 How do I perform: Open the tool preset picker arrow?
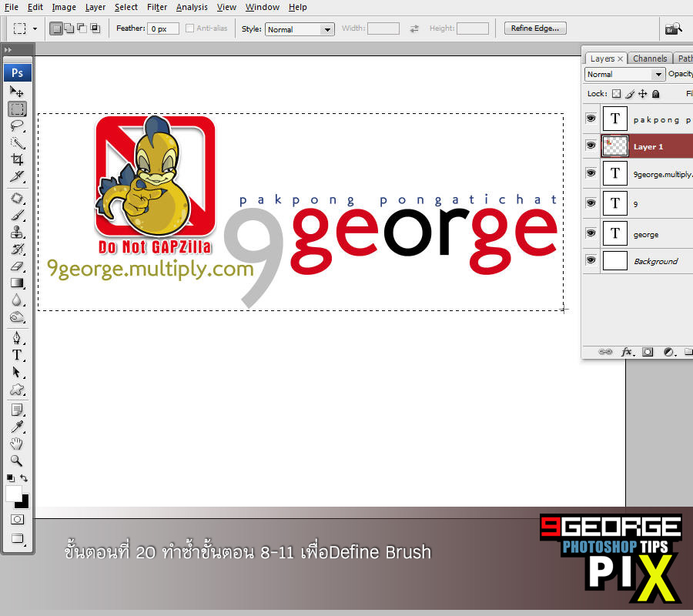[35, 29]
